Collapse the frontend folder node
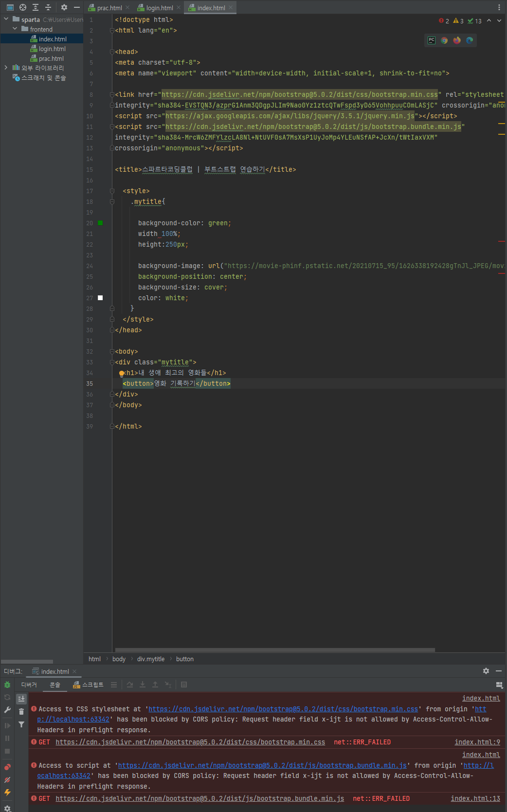507x812 pixels. pyautogui.click(x=15, y=29)
